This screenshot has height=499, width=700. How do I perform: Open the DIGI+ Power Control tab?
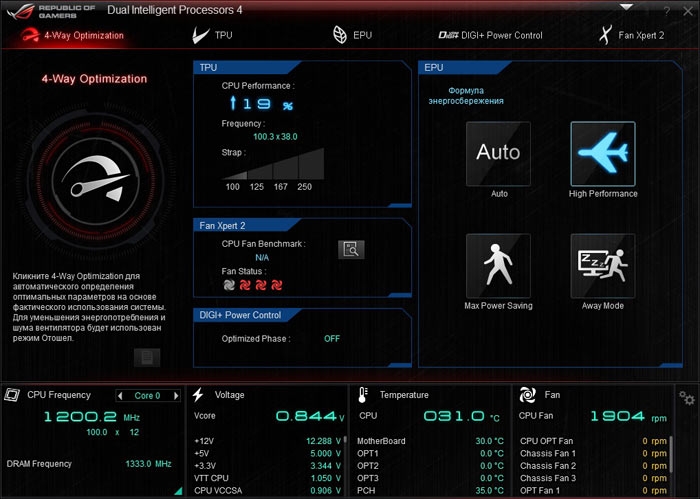pos(490,35)
